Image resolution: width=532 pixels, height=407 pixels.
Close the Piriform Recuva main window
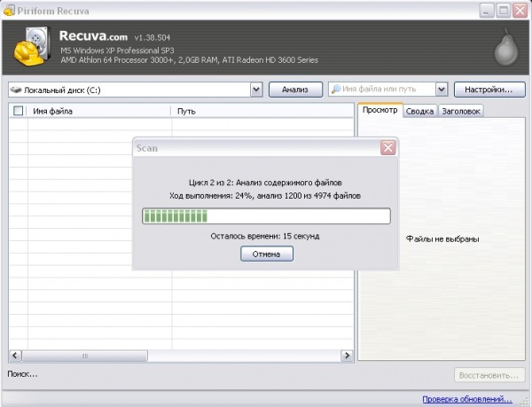[520, 11]
